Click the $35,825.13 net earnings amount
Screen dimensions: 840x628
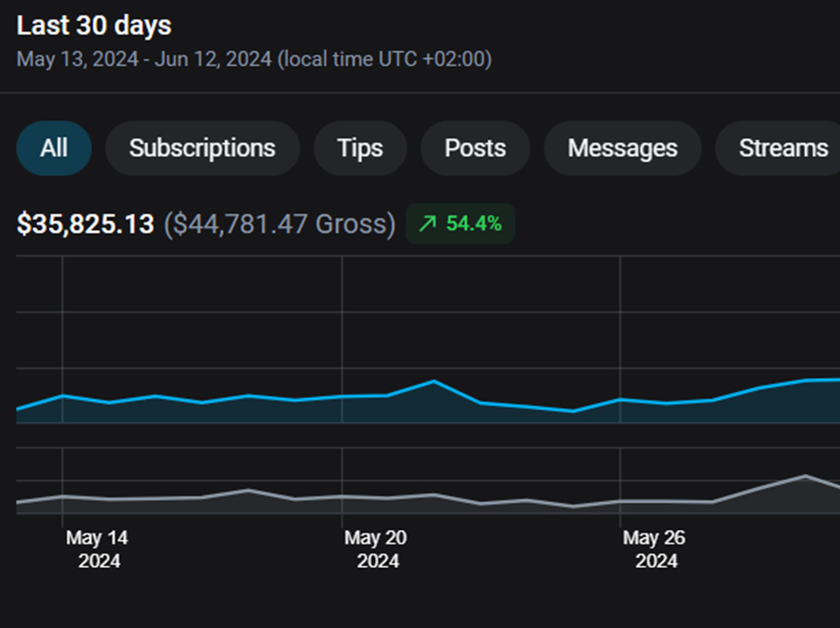coord(85,225)
